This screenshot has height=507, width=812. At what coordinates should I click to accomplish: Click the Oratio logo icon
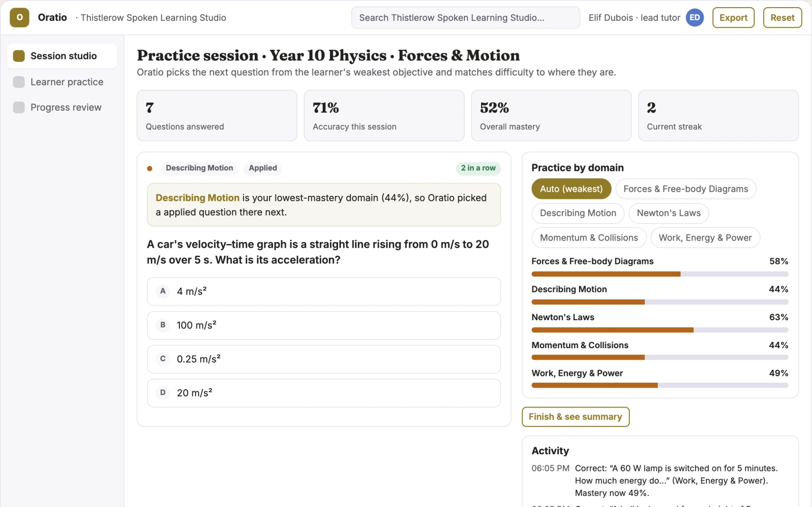19,17
